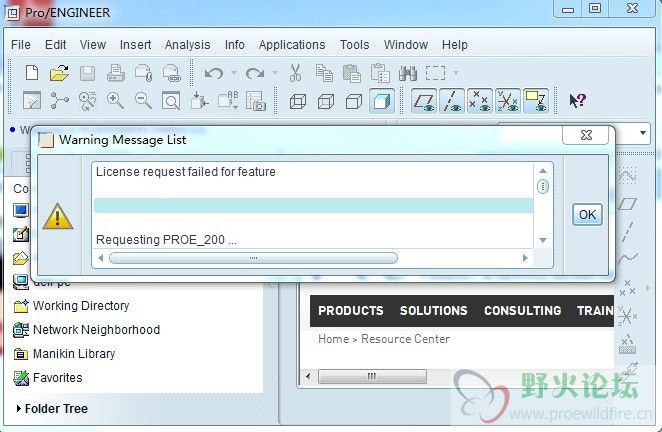Click the Orient mode icon
This screenshot has height=432, width=662.
coord(87,101)
